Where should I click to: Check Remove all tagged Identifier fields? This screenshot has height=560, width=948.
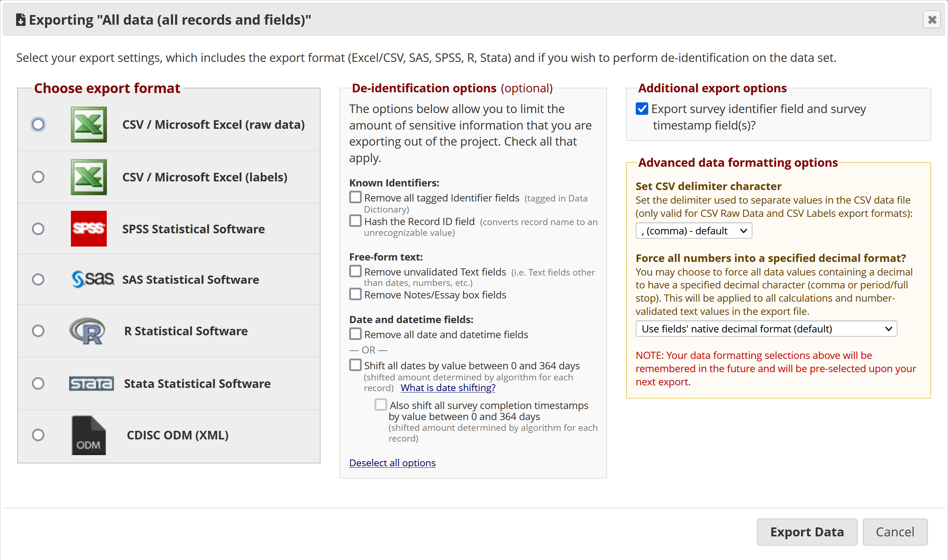[x=355, y=197]
